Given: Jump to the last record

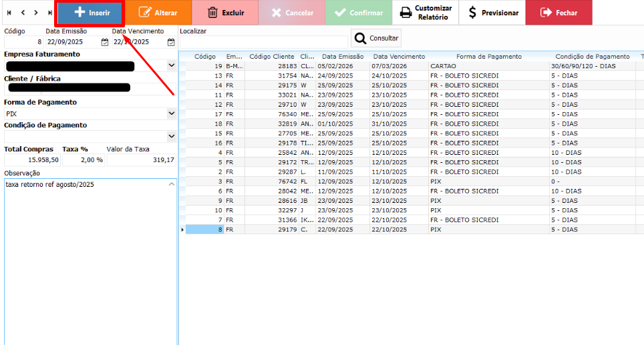Looking at the screenshot, I should click(49, 13).
